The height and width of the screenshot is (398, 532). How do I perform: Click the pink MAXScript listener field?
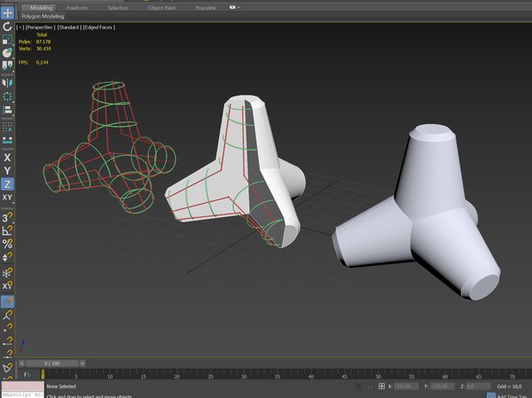pyautogui.click(x=23, y=386)
